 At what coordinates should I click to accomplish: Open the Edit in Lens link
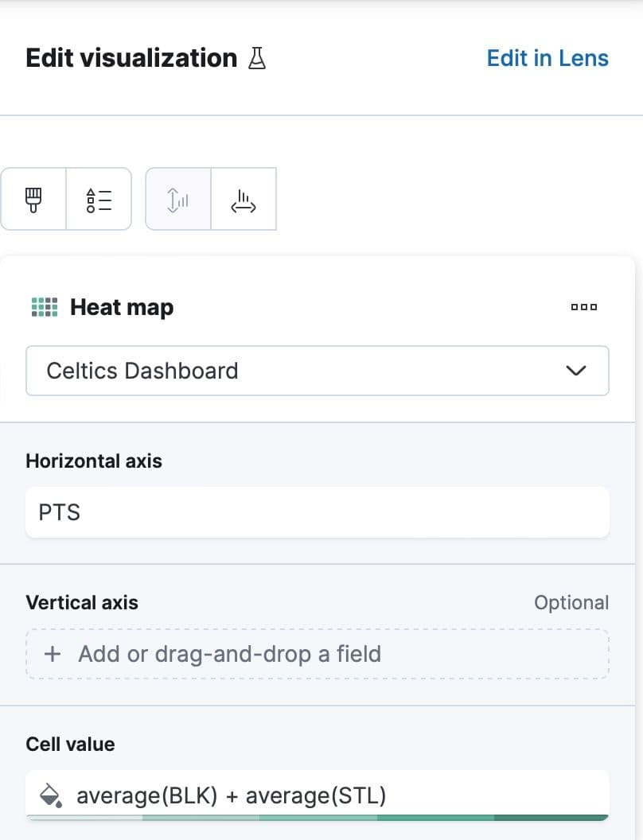[548, 58]
